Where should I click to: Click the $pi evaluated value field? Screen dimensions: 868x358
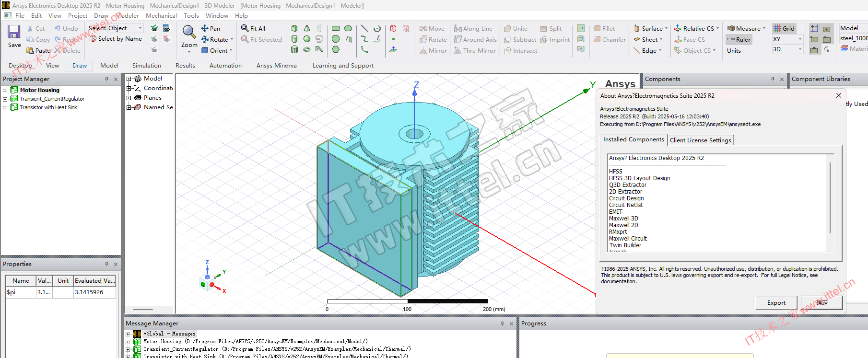click(94, 292)
